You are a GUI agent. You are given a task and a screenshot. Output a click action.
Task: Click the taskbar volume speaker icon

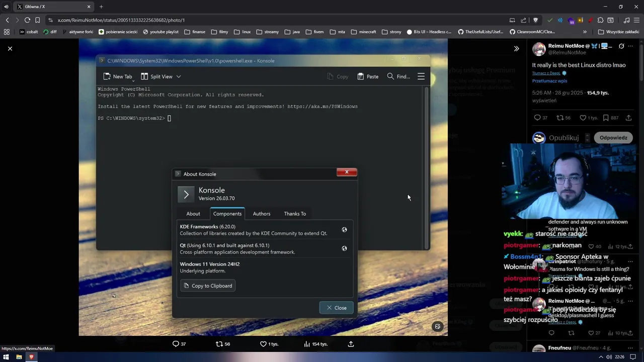click(x=609, y=357)
